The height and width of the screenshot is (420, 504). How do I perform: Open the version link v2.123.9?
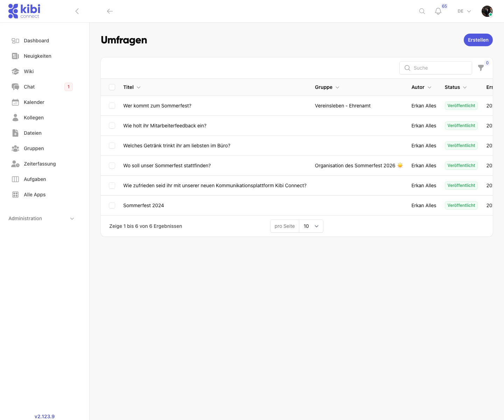[45, 416]
